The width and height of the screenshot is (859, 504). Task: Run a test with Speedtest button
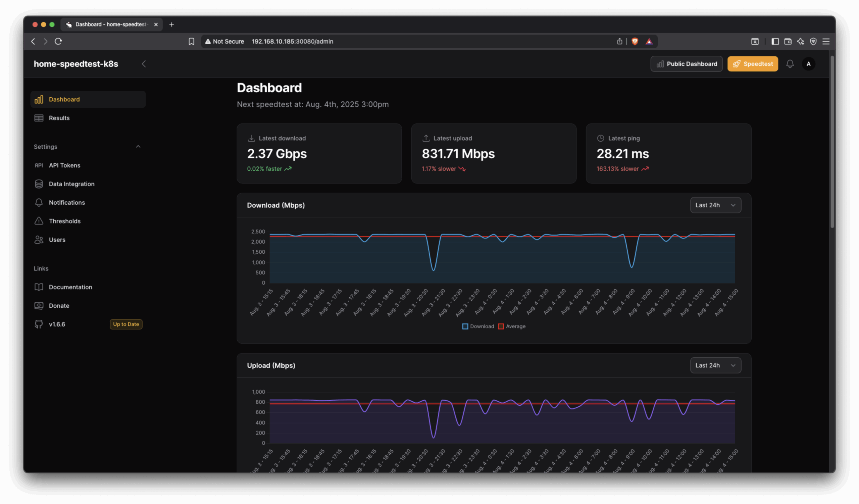point(752,64)
